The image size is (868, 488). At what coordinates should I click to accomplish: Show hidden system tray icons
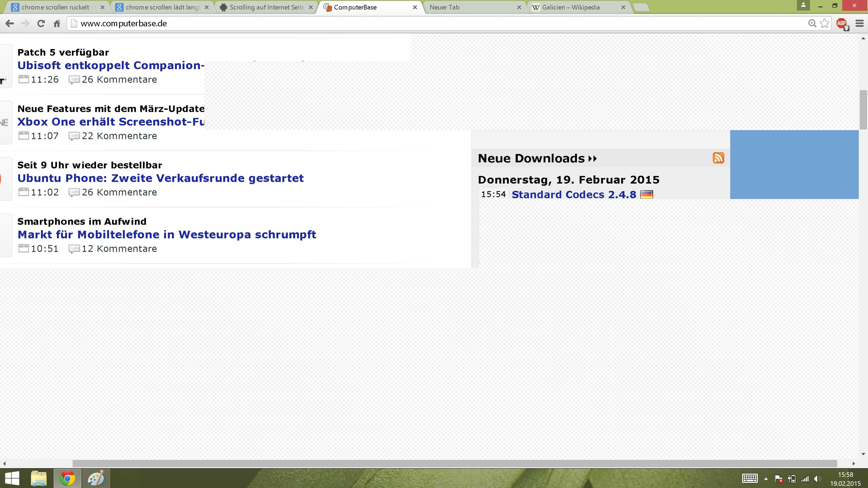tap(765, 479)
